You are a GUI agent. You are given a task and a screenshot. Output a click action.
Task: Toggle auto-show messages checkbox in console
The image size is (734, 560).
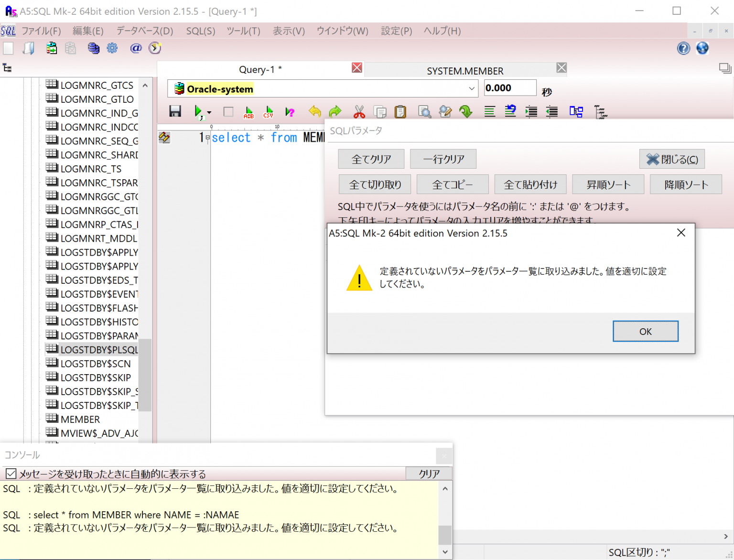(11, 474)
